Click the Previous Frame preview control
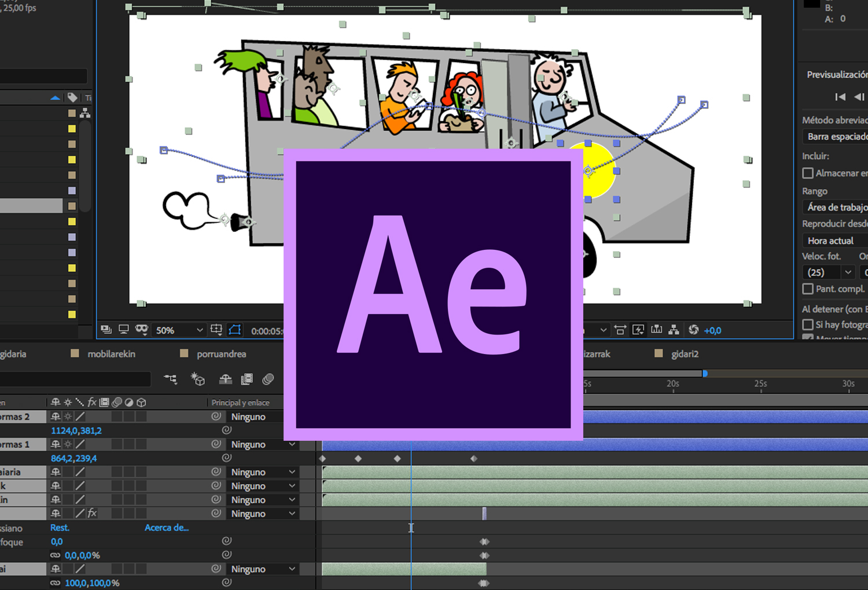This screenshot has height=590, width=868. (x=859, y=97)
